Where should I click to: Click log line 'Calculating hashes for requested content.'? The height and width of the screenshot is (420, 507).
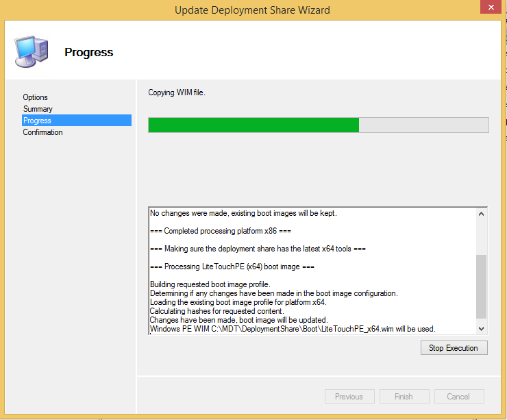coord(217,311)
